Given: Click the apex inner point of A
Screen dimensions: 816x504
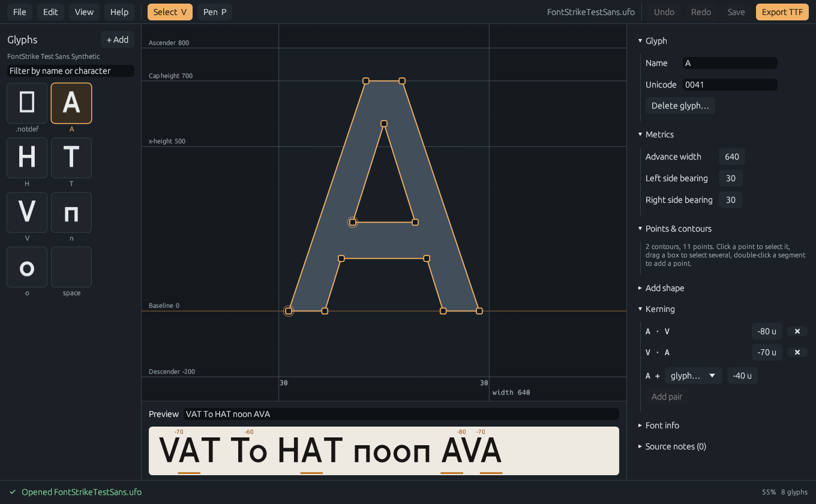Looking at the screenshot, I should click(384, 124).
